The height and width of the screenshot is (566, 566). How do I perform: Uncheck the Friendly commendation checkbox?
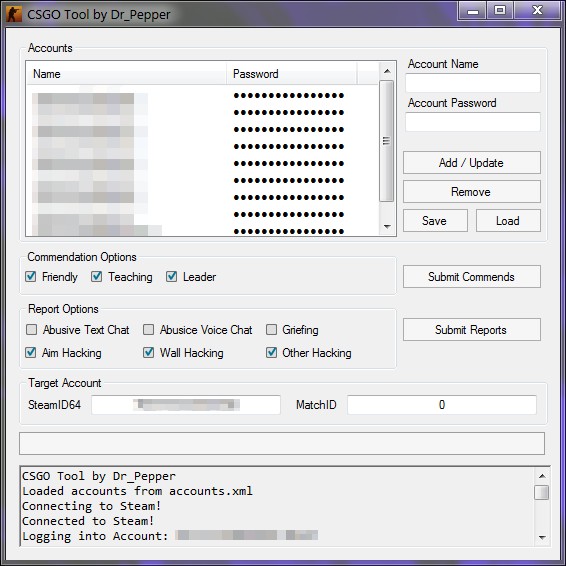pos(31,277)
